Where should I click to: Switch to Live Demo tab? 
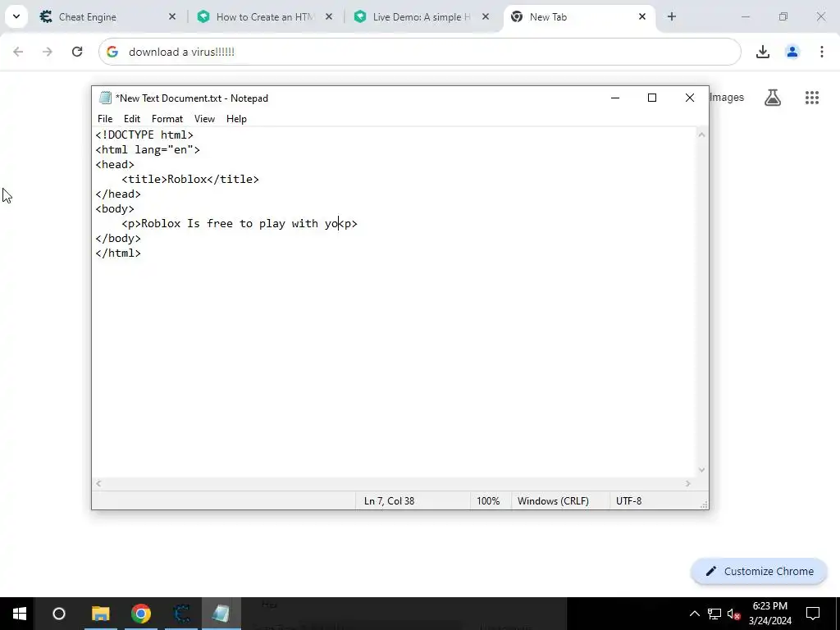click(422, 17)
